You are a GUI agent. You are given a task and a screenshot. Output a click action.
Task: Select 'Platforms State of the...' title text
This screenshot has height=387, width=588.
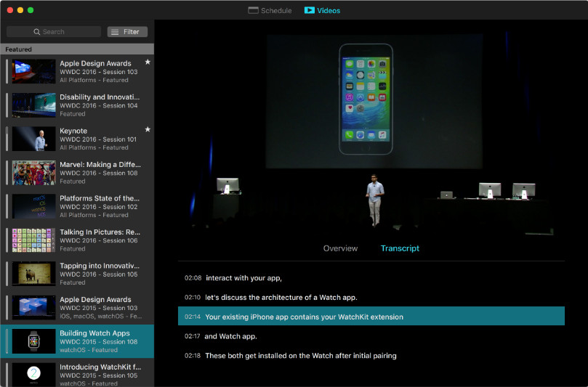coord(100,198)
